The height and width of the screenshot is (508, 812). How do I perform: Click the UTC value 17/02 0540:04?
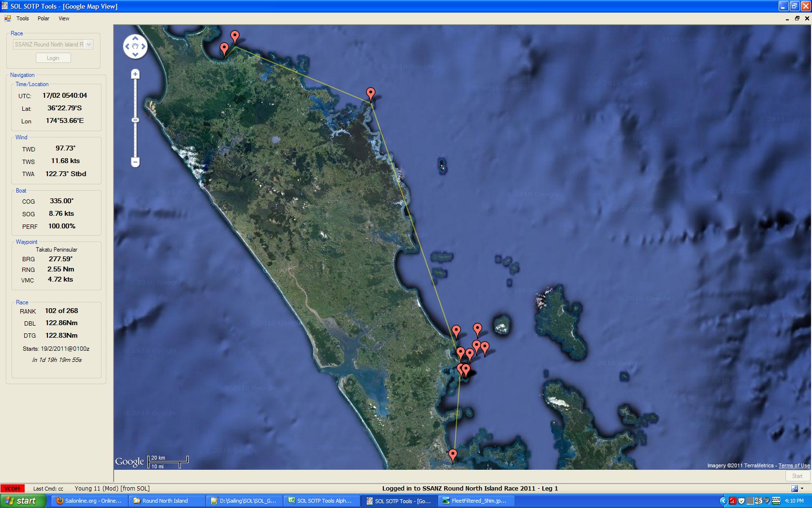(65, 95)
